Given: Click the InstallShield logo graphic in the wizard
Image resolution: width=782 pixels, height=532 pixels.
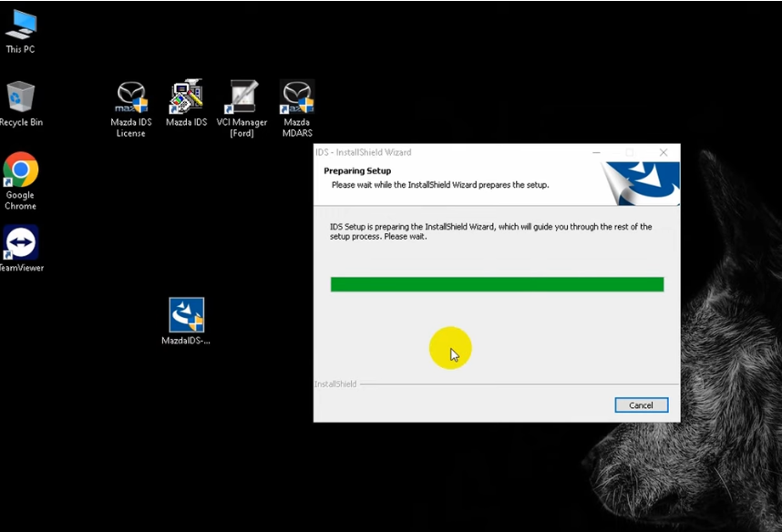Looking at the screenshot, I should pyautogui.click(x=640, y=183).
